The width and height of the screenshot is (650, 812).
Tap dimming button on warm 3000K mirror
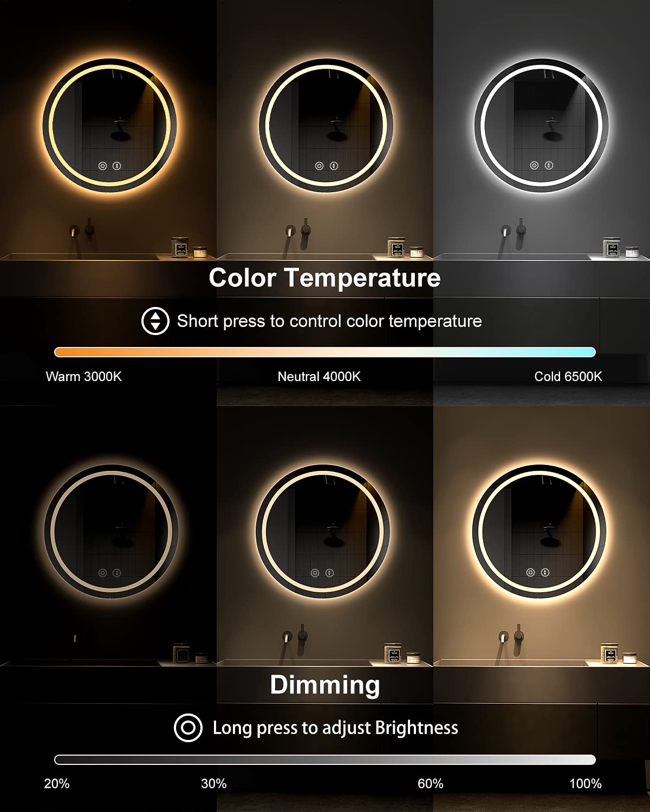point(102,166)
